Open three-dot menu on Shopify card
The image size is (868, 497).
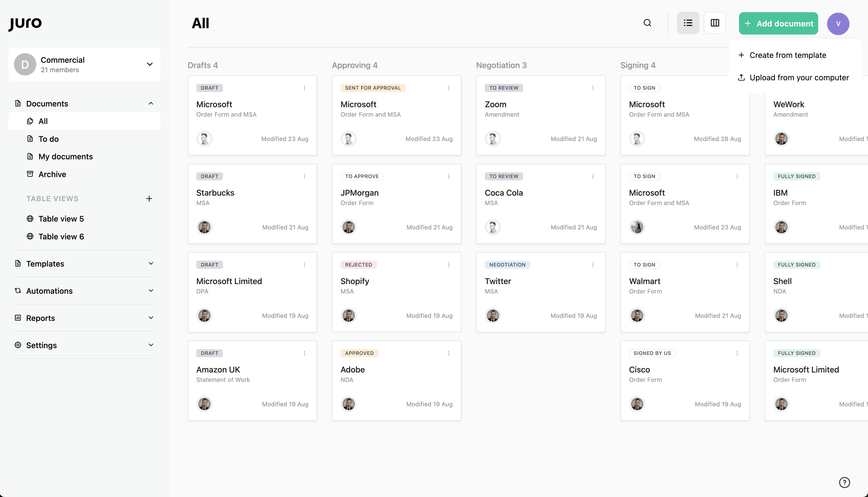click(x=448, y=265)
